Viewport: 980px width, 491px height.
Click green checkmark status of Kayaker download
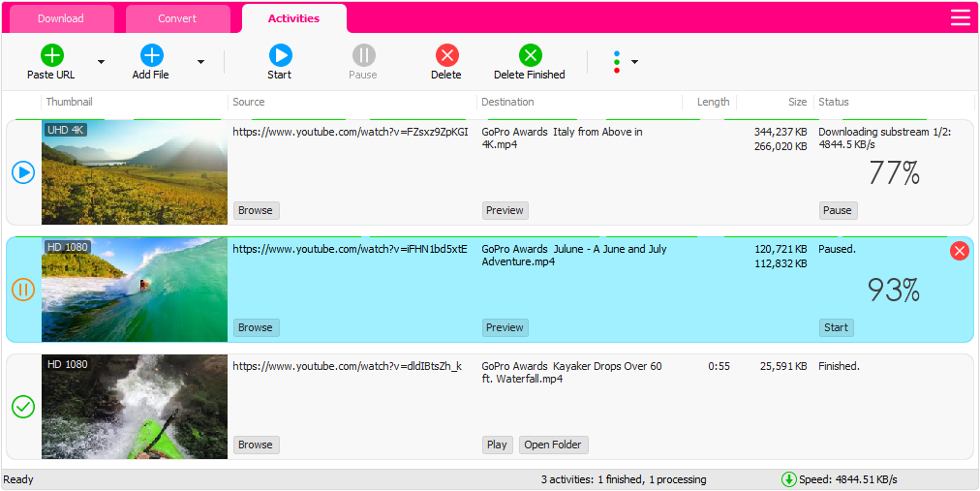click(x=23, y=407)
